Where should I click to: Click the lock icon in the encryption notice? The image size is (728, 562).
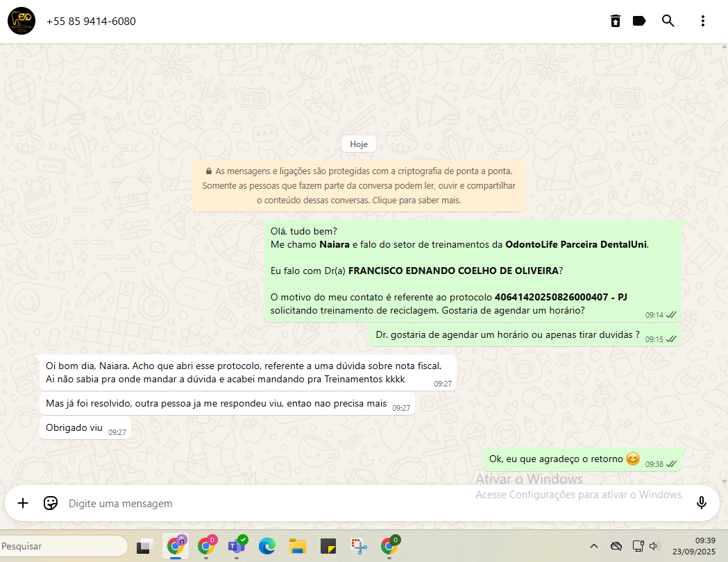pos(209,171)
